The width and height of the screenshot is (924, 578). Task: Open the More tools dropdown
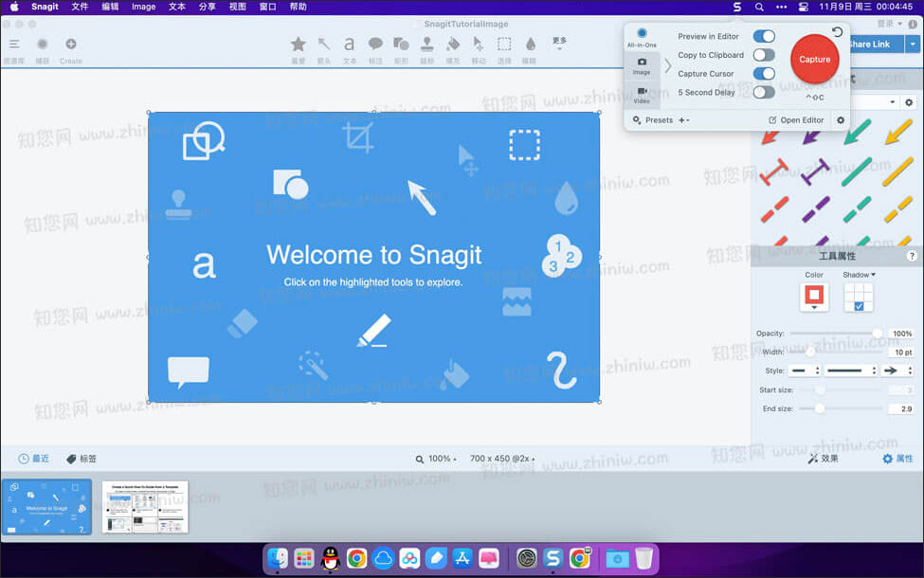[559, 43]
